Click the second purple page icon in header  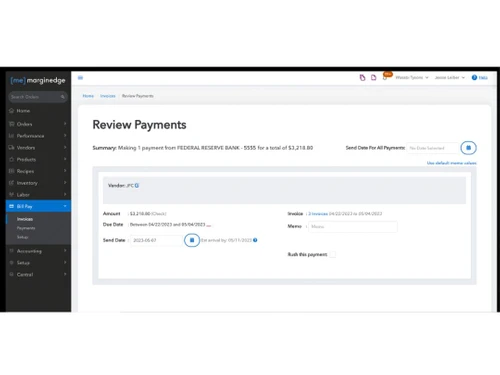(374, 78)
